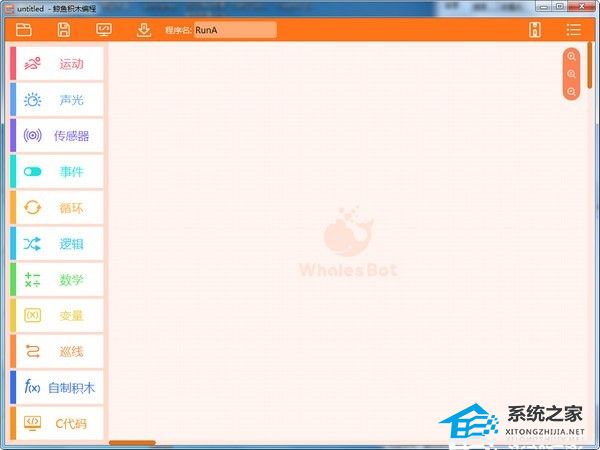The width and height of the screenshot is (600, 450).
Task: Open the 声光 sound and light category
Action: click(57, 99)
